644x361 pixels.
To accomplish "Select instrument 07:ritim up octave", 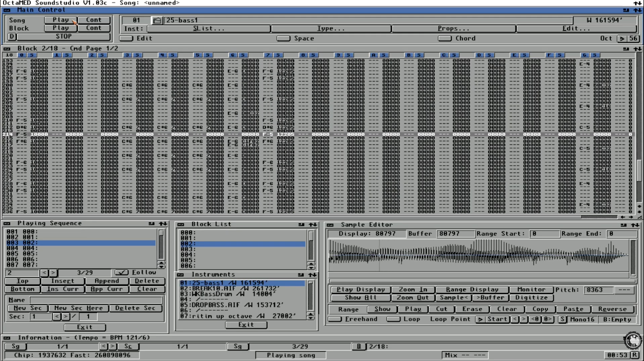I will point(243,316).
